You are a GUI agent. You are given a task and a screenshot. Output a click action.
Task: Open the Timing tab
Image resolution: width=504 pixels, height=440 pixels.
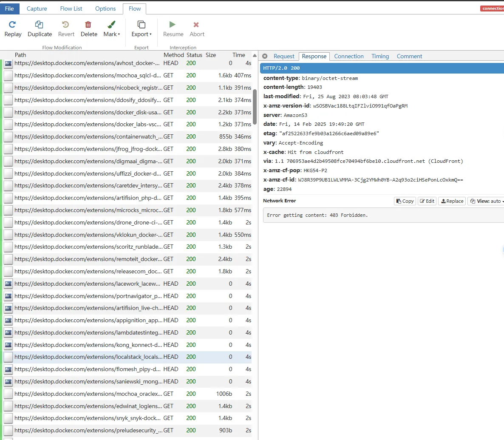pos(380,56)
